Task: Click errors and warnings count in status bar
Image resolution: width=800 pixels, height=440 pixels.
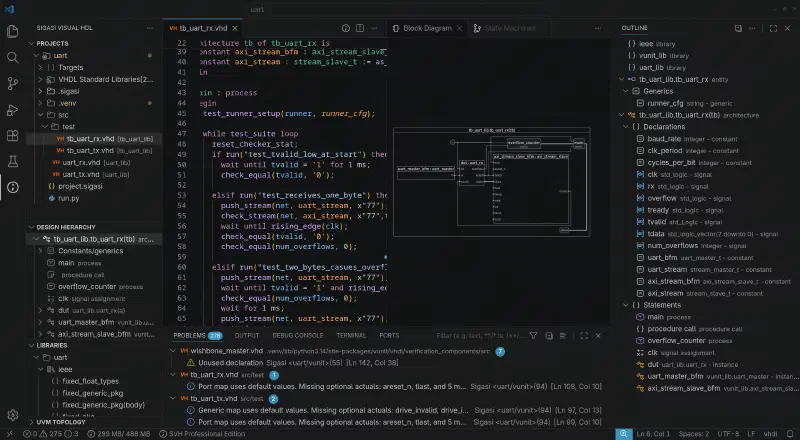Action: (x=51, y=434)
